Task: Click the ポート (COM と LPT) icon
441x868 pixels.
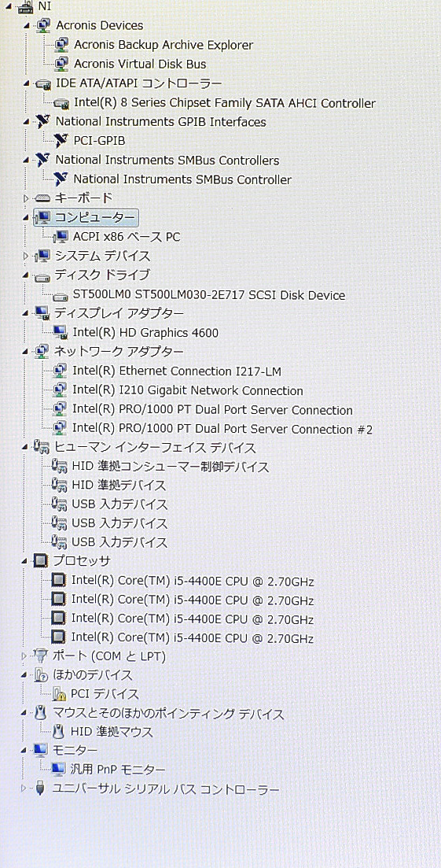Action: click(x=42, y=656)
